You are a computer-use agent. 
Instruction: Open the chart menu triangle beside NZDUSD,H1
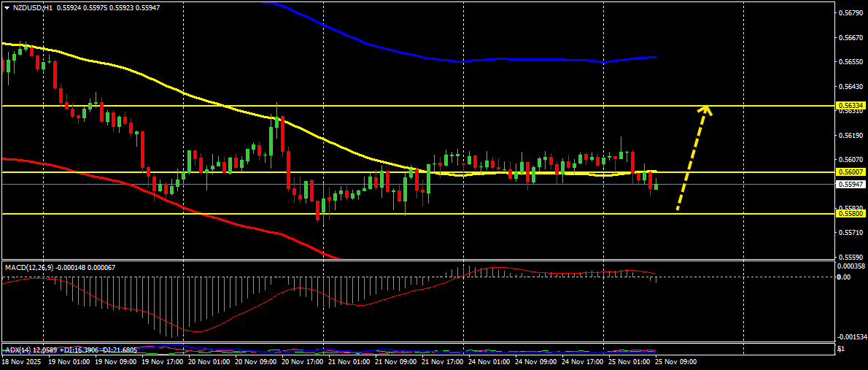click(6, 8)
